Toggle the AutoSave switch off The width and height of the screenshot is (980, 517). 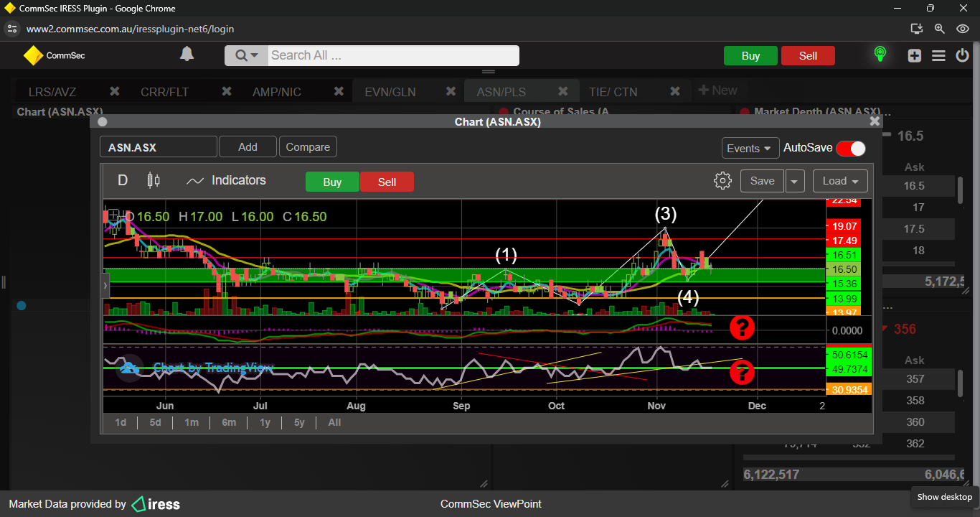[851, 148]
